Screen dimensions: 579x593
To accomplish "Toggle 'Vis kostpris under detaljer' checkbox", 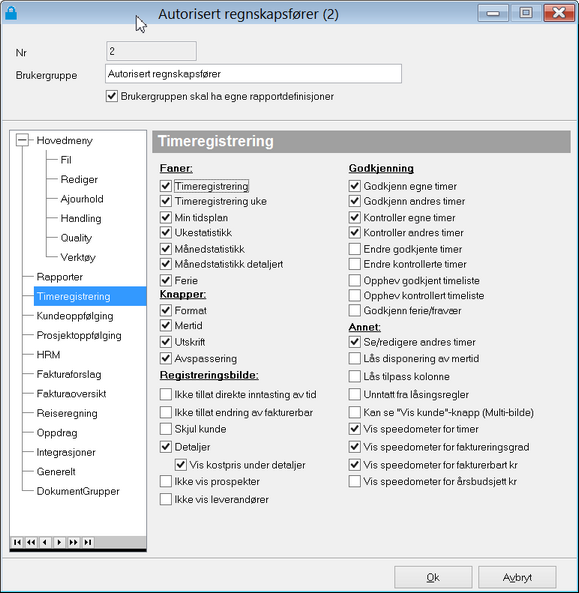I will 181,465.
